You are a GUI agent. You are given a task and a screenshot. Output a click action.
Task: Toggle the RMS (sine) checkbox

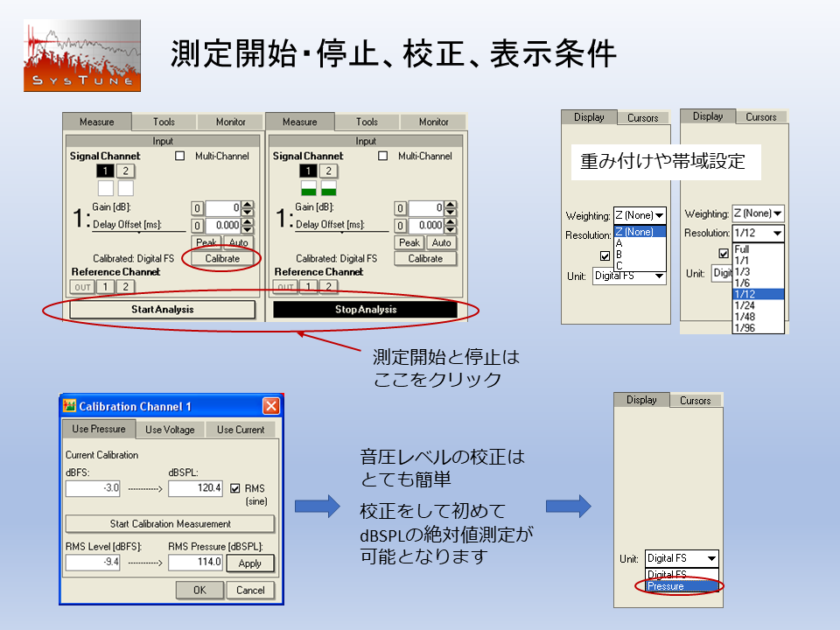point(235,488)
